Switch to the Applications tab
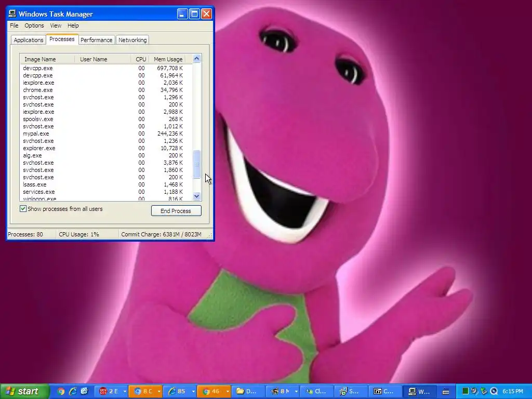This screenshot has width=532, height=399. pos(29,40)
